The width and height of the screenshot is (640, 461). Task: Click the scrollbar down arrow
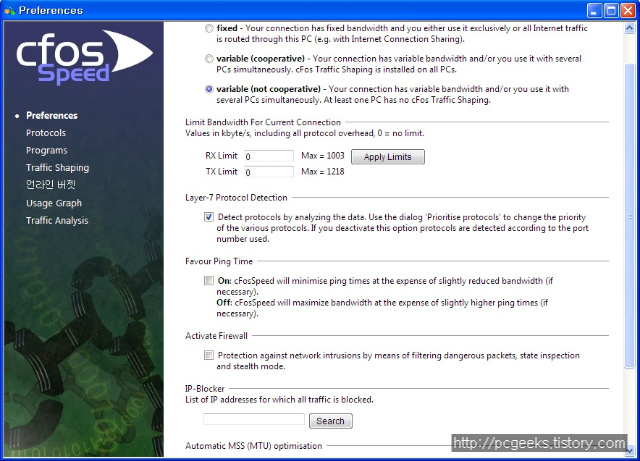coord(629,451)
